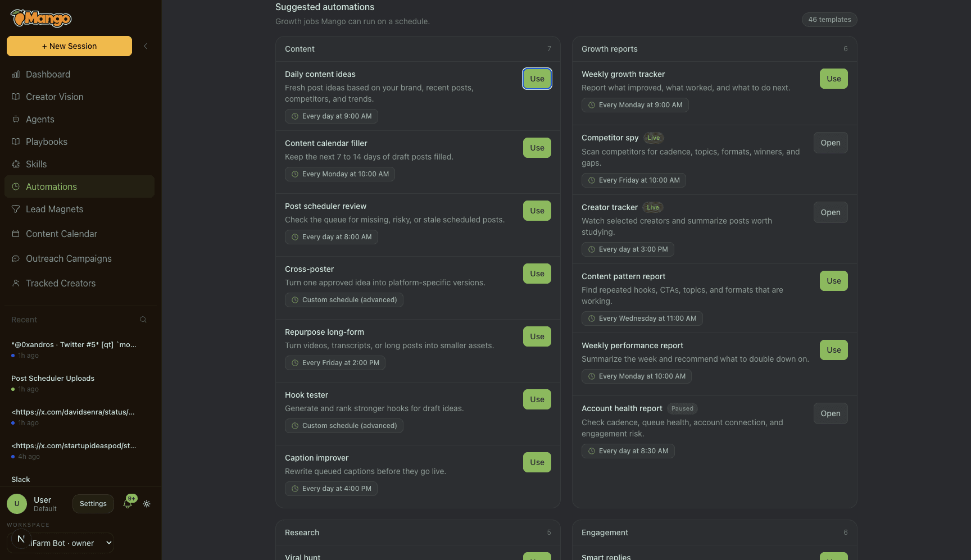Viewport: 971px width, 560px height.
Task: Click 'Every day at 9:00 AM' schedule chip
Action: 332,116
